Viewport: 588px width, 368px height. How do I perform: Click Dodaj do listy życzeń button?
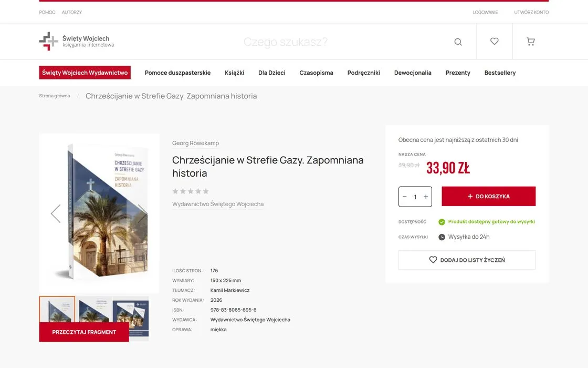tap(467, 260)
